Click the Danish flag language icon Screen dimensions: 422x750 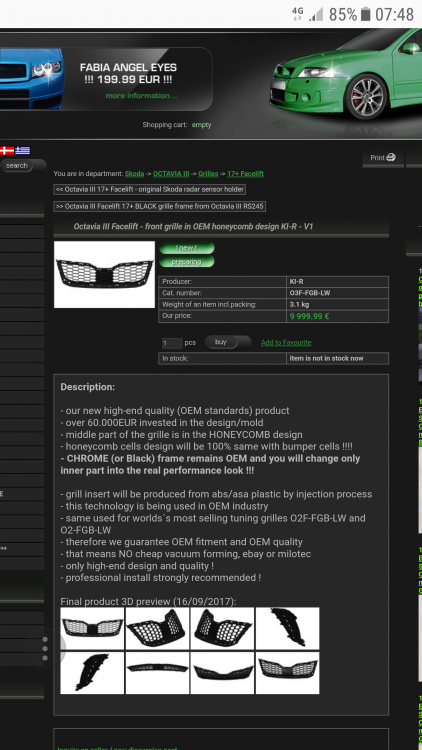[x=7, y=151]
